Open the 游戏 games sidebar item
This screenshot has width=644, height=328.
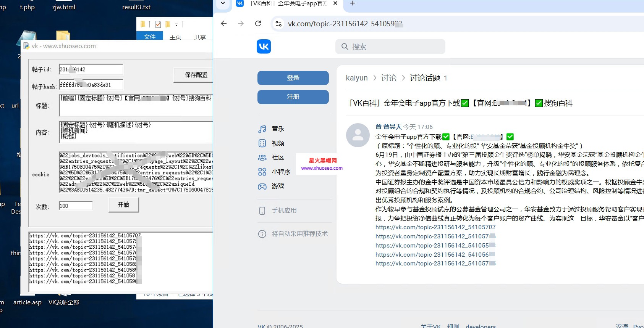tap(271, 186)
